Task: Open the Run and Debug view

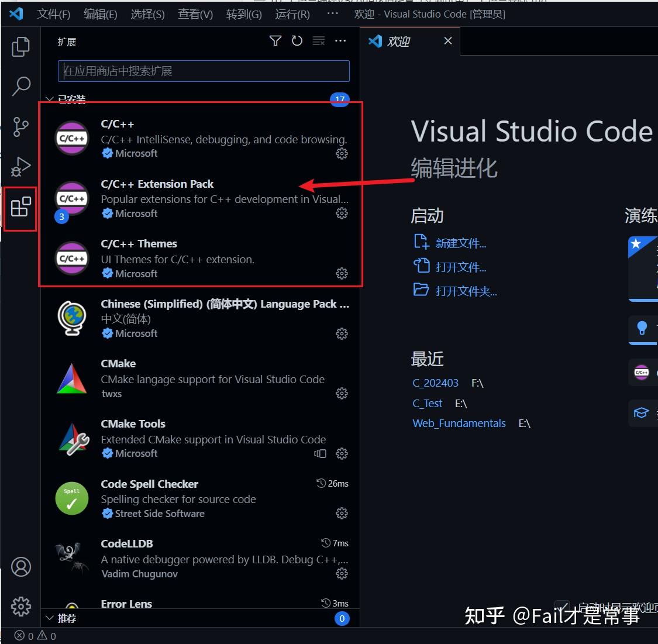Action: (20, 167)
